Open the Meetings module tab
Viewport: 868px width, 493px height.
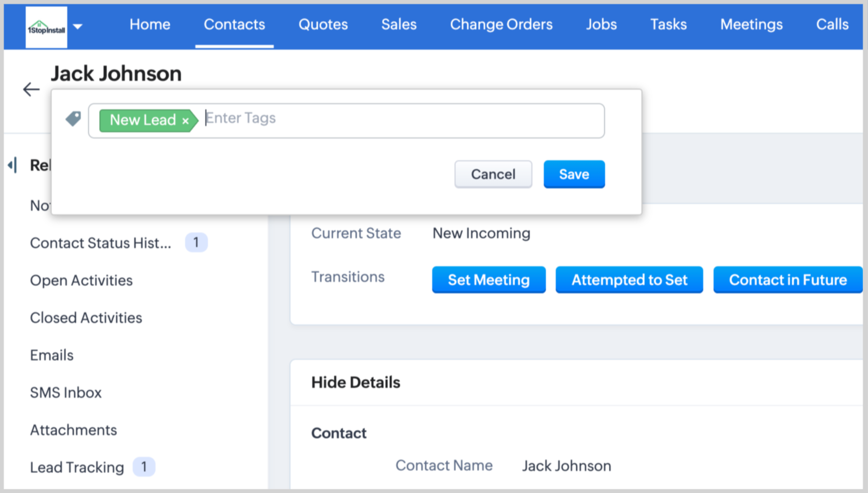point(751,24)
